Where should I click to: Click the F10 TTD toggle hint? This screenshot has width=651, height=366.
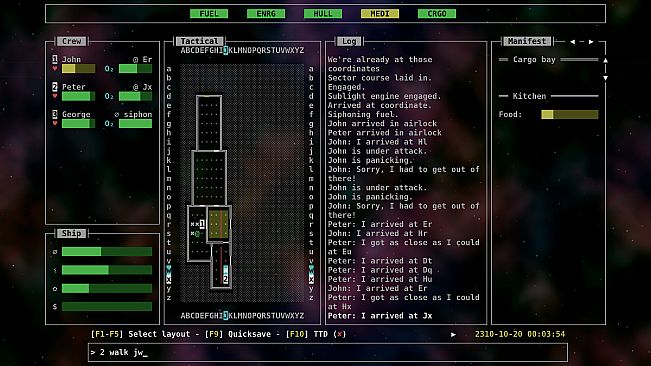coord(316,334)
